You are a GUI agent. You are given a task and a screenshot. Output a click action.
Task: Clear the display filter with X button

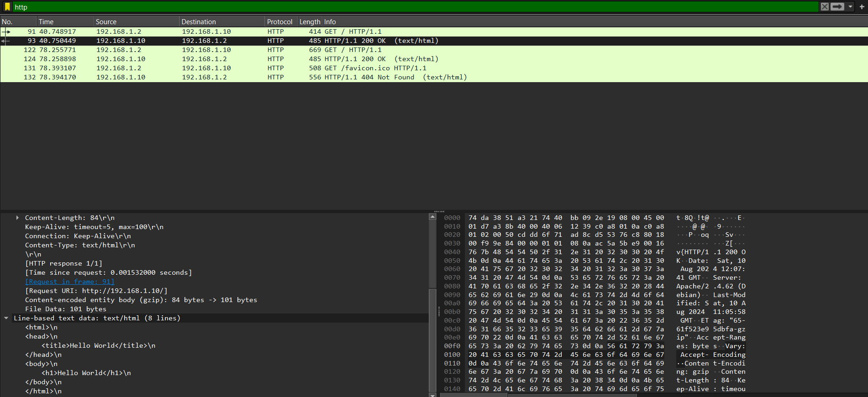tap(825, 7)
